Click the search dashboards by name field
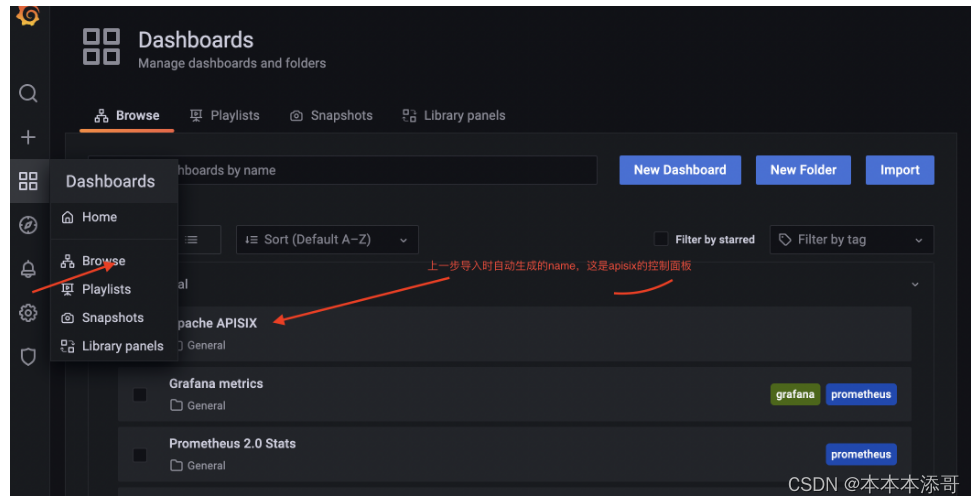Image resolution: width=976 pixels, height=504 pixels. [380, 170]
